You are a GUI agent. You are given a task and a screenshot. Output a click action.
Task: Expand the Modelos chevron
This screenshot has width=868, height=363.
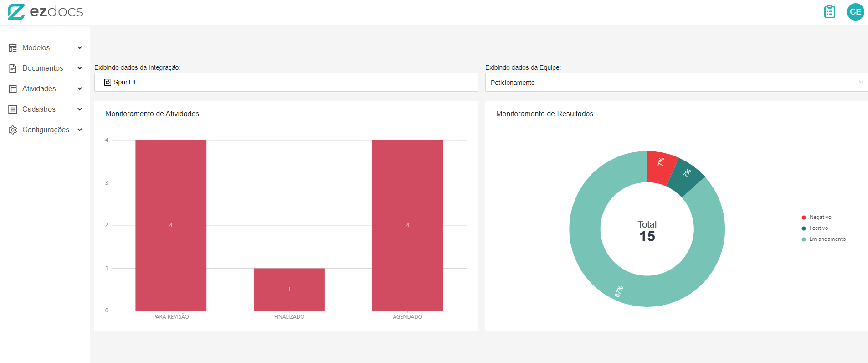click(80, 48)
